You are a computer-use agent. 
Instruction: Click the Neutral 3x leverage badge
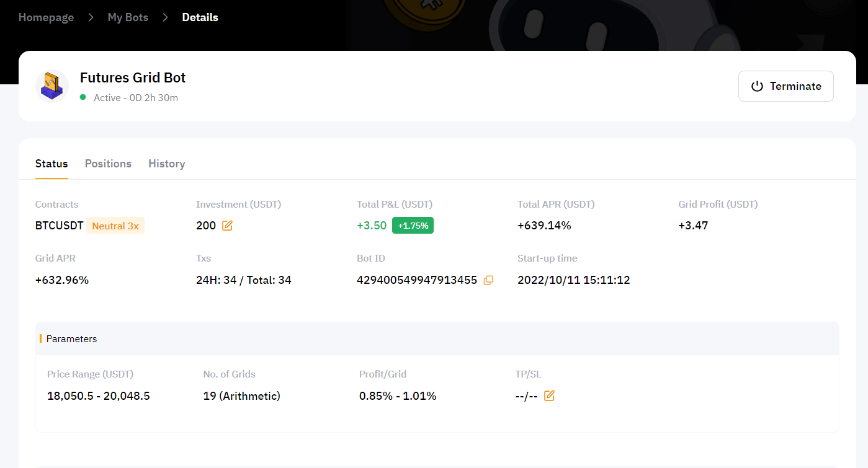pos(115,226)
